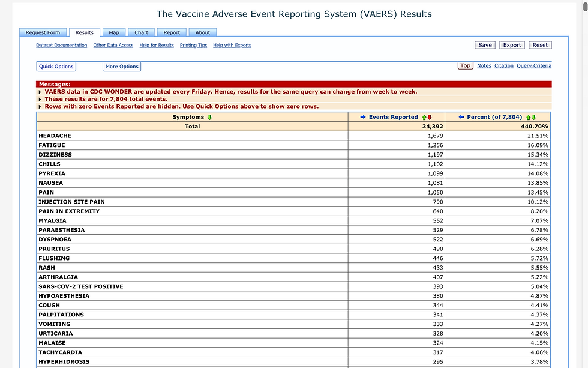Screen dimensions: 588x368
Task: Select the INJECTION SITE PAIN row label
Action: coord(71,202)
